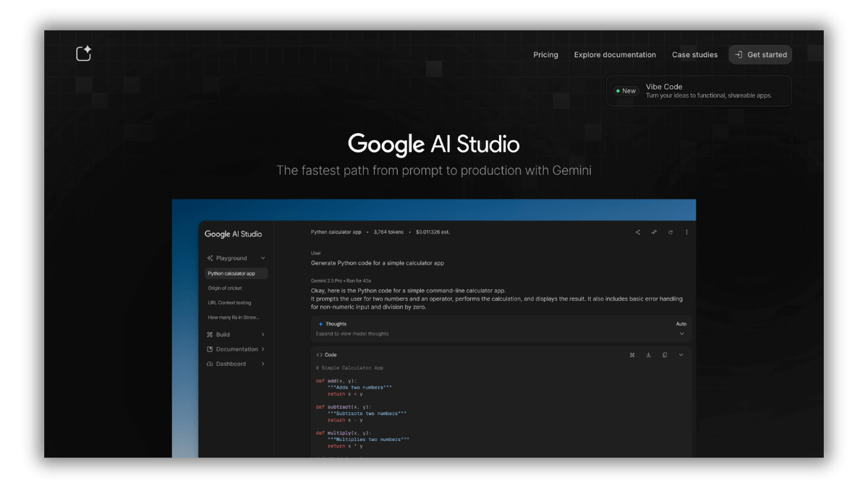The height and width of the screenshot is (488, 868).
Task: Click the Get started button
Action: tap(760, 54)
